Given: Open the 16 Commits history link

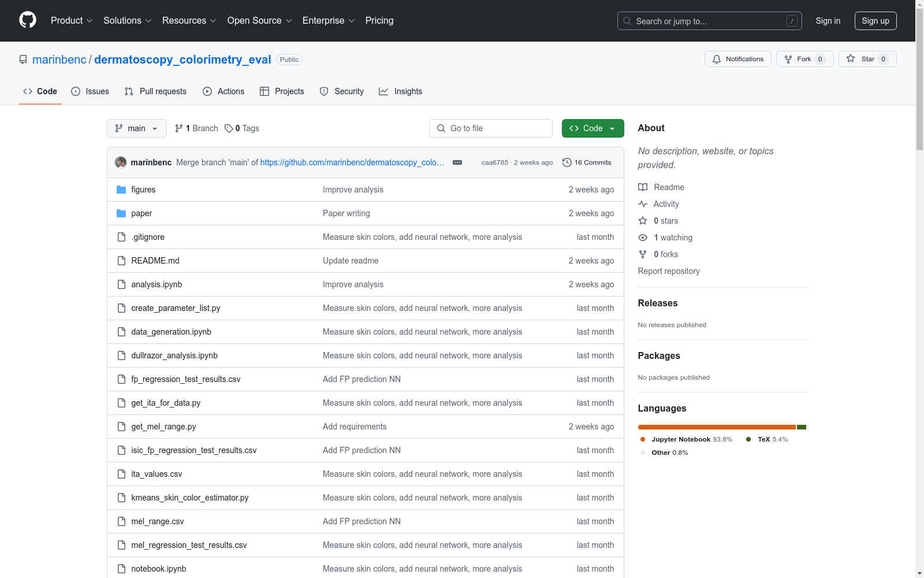Looking at the screenshot, I should tap(587, 162).
